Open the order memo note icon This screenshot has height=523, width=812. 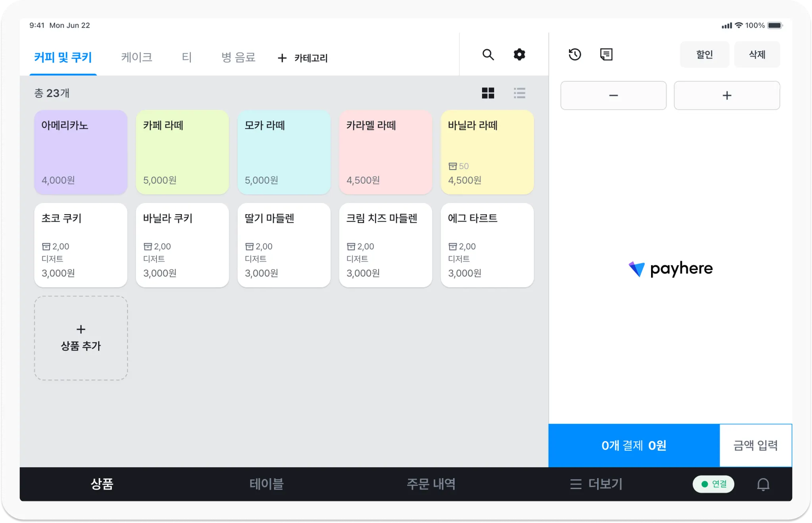[x=606, y=55]
